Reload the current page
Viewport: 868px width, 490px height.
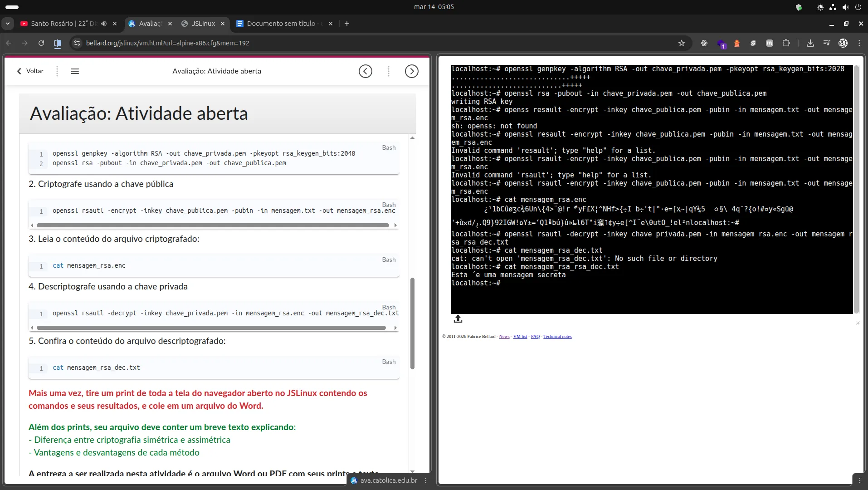(x=41, y=43)
